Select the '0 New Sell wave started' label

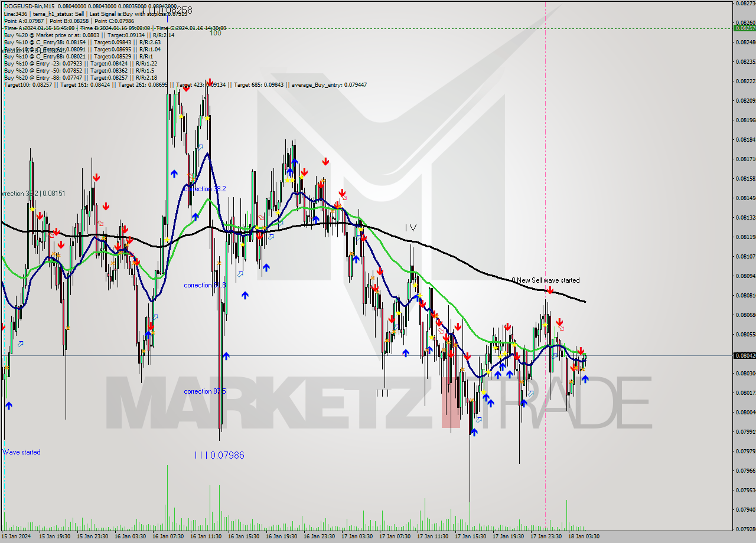pos(546,280)
